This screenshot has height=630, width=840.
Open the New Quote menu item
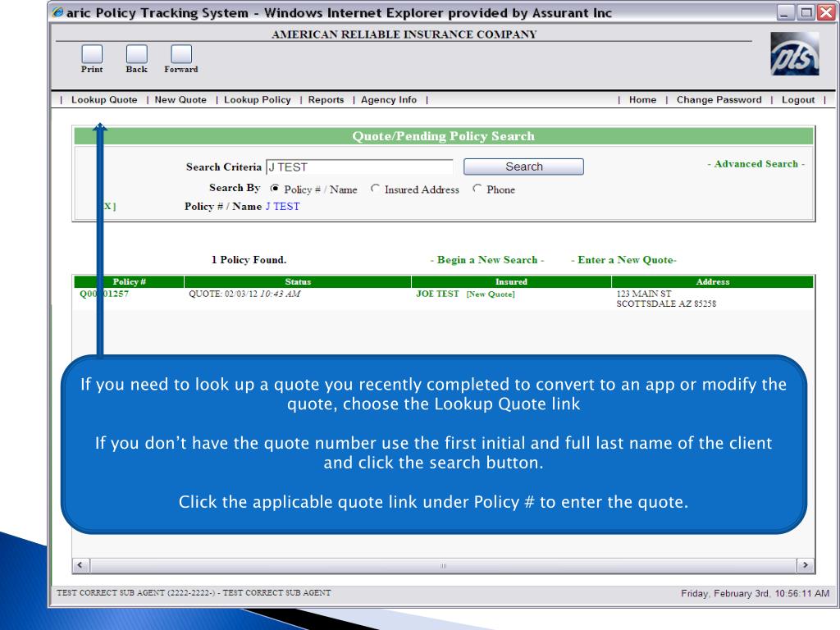point(180,99)
